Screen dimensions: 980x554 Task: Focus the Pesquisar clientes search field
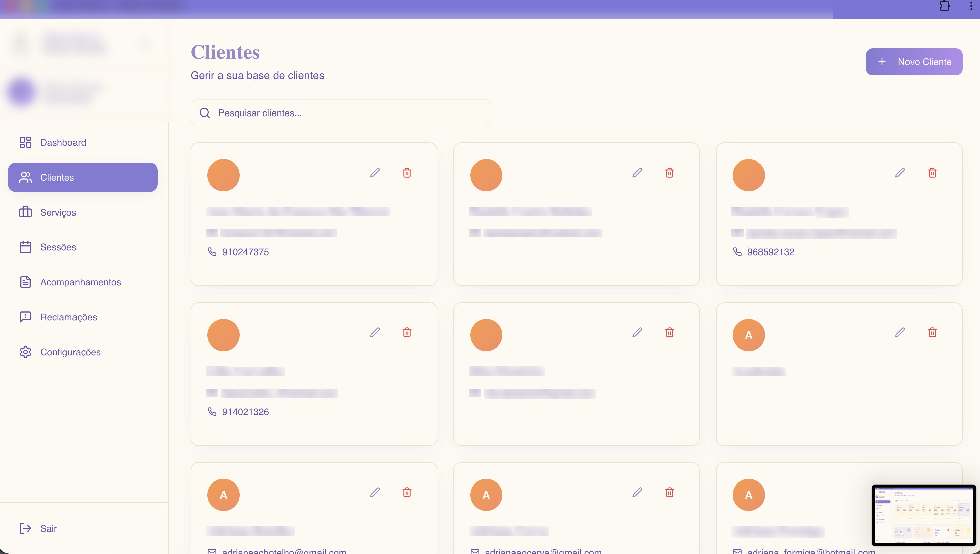pyautogui.click(x=341, y=113)
